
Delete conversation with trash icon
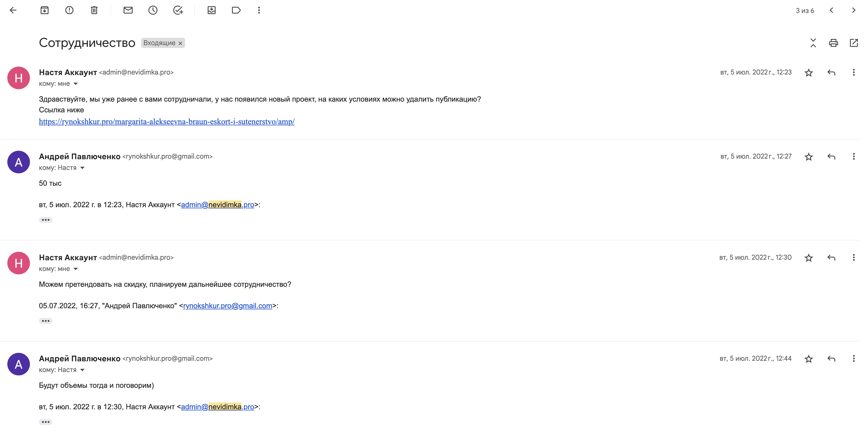[94, 10]
